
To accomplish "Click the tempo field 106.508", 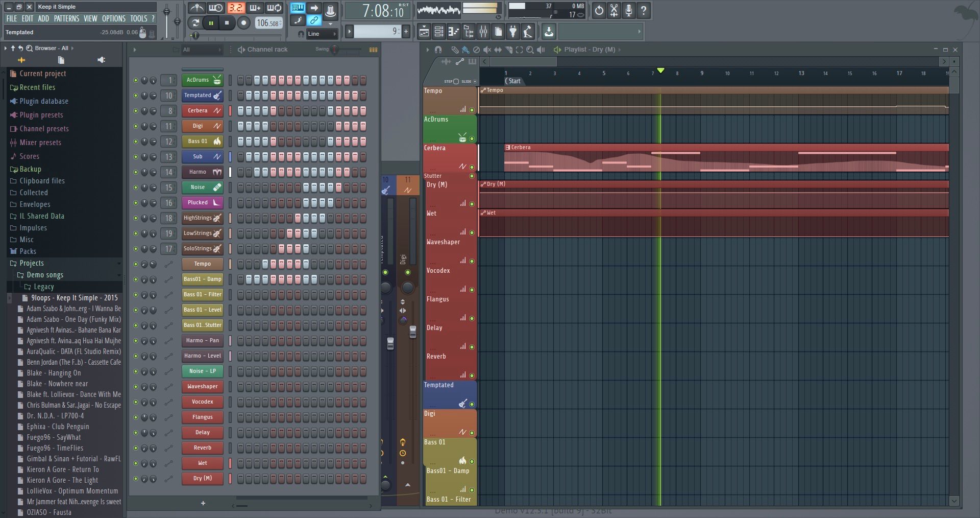I will 268,23.
